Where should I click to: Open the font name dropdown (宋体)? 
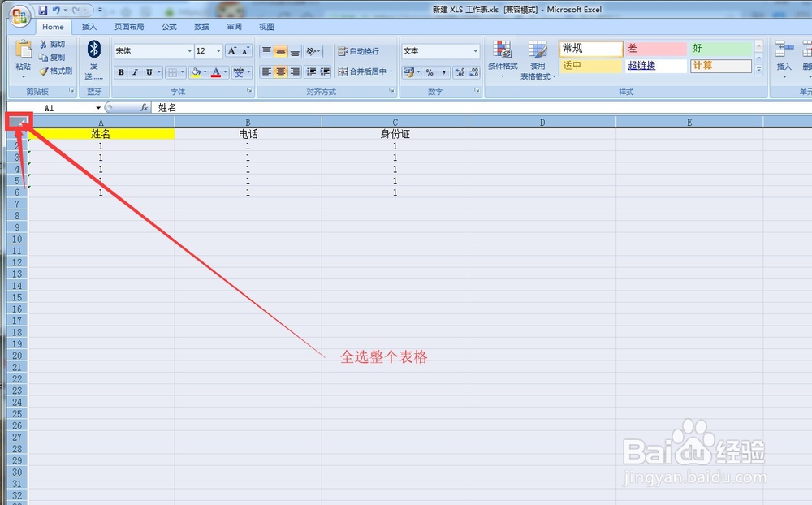pos(189,51)
